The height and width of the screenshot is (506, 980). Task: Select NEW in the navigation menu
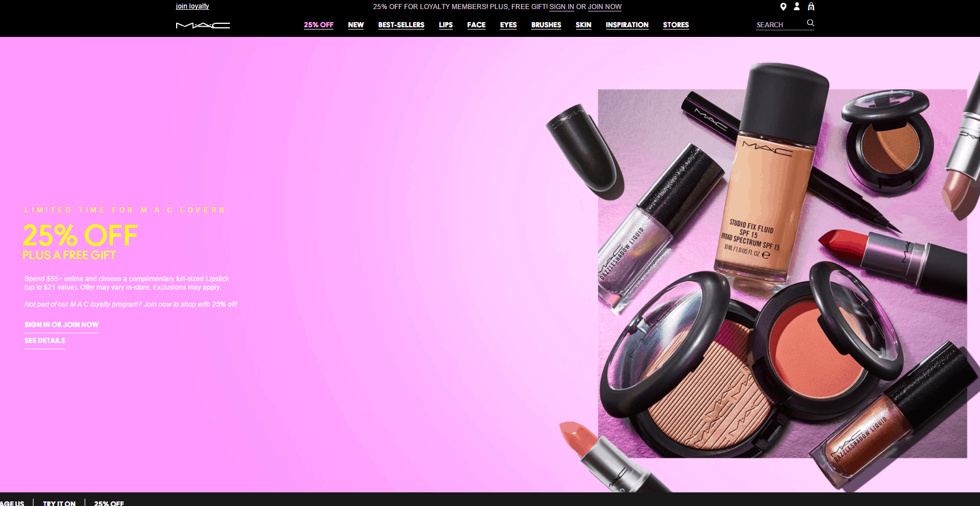pos(356,25)
